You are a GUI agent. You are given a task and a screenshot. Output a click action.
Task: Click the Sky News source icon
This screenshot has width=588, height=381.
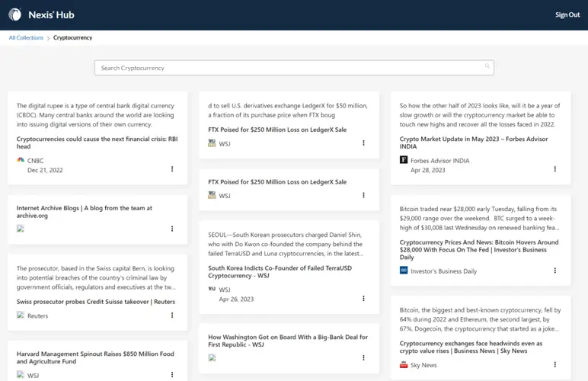pyautogui.click(x=404, y=364)
